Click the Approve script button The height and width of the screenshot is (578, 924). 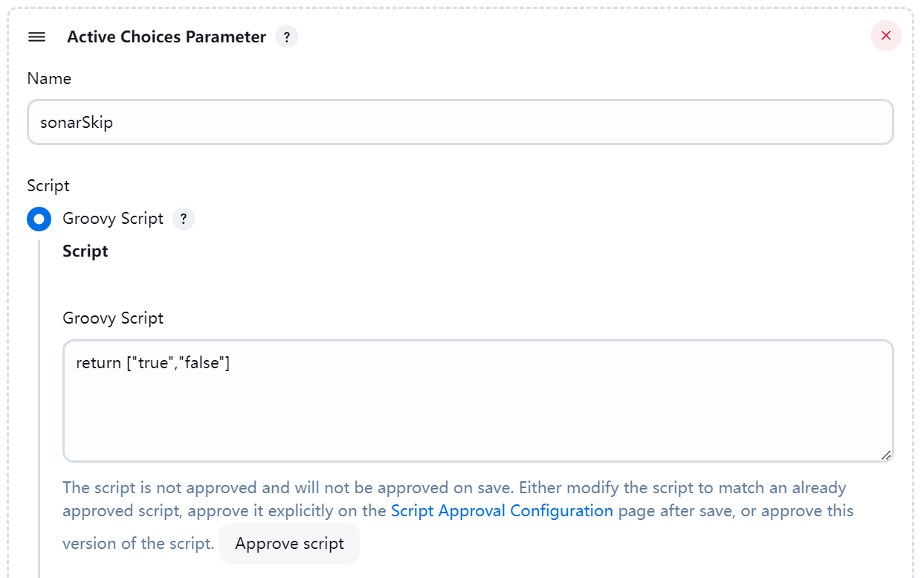pos(289,544)
